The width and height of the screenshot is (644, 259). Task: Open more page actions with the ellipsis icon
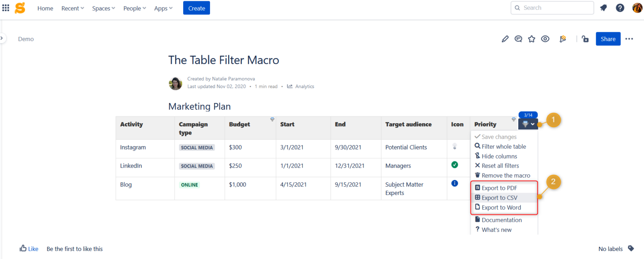coord(629,39)
